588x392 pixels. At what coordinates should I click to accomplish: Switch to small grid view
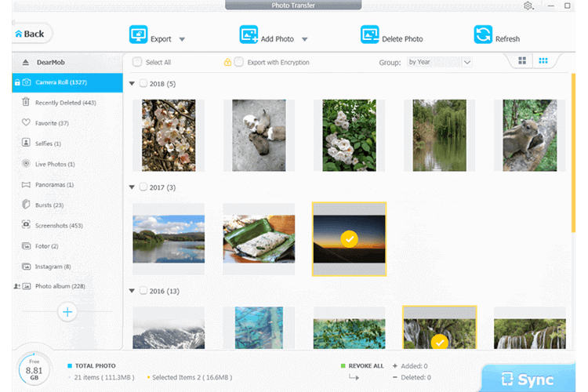[x=543, y=61]
